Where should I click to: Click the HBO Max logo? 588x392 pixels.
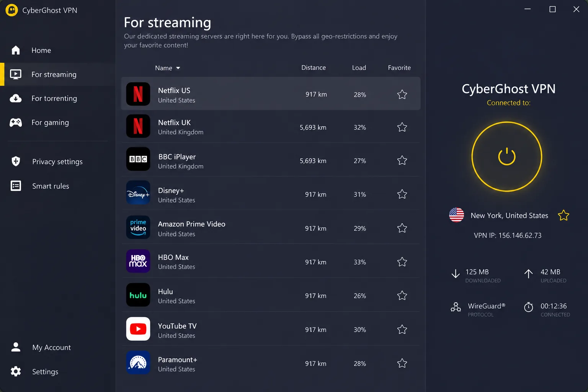tap(138, 261)
